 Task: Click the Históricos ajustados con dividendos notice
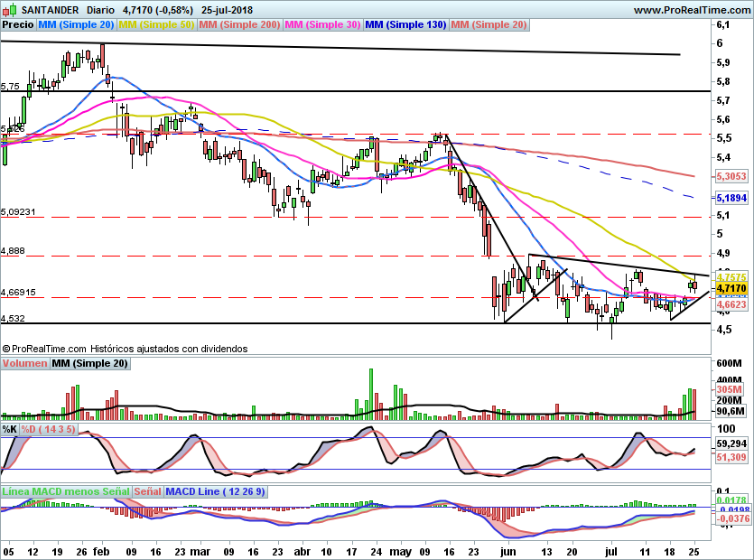pyautogui.click(x=169, y=349)
